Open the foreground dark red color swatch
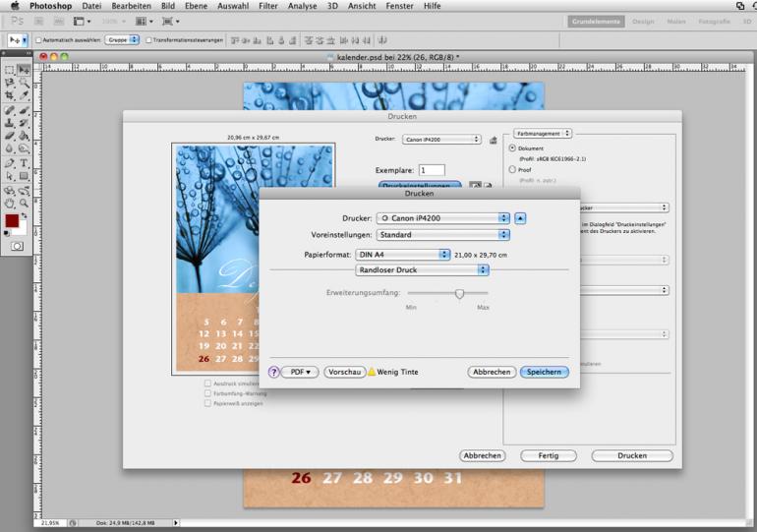This screenshot has width=757, height=532. pyautogui.click(x=12, y=221)
